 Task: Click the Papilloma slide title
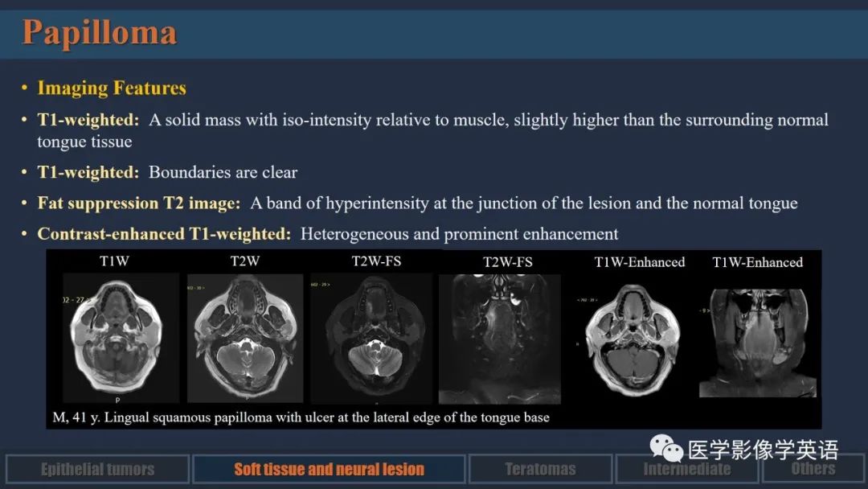99,33
